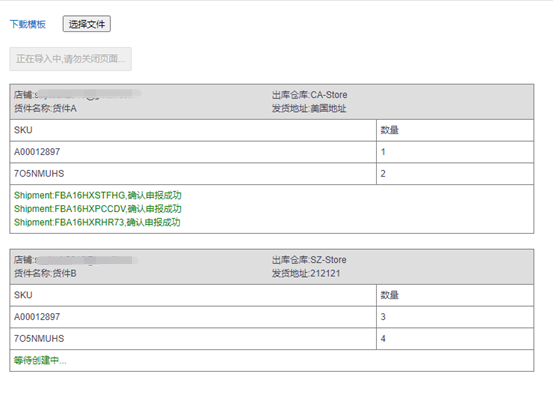Click SKU A00012897 in 货件B table
553x407 pixels.
(37, 317)
